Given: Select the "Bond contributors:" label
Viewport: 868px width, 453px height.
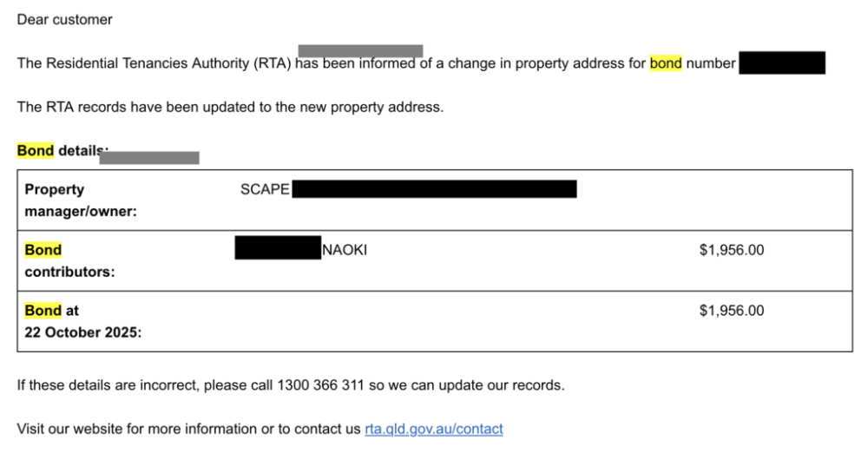Looking at the screenshot, I should [x=69, y=260].
